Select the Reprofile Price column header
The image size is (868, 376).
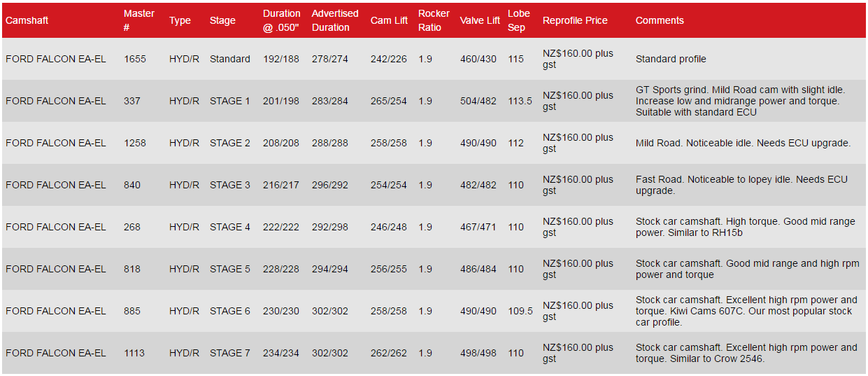point(575,20)
